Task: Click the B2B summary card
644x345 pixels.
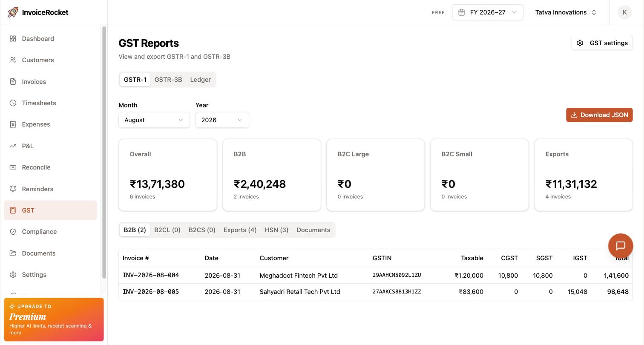Action: [x=272, y=175]
